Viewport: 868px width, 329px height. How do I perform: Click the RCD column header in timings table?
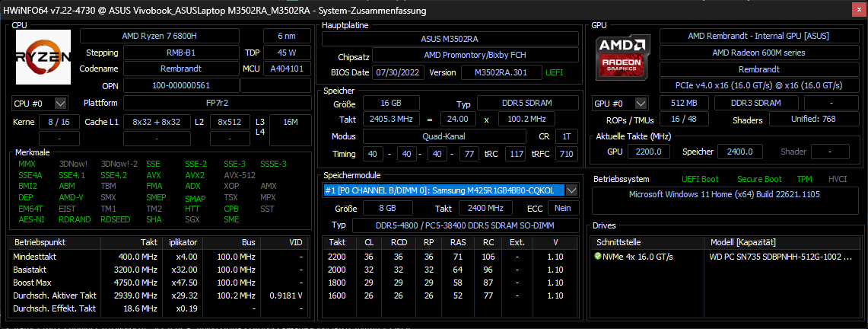pyautogui.click(x=399, y=243)
